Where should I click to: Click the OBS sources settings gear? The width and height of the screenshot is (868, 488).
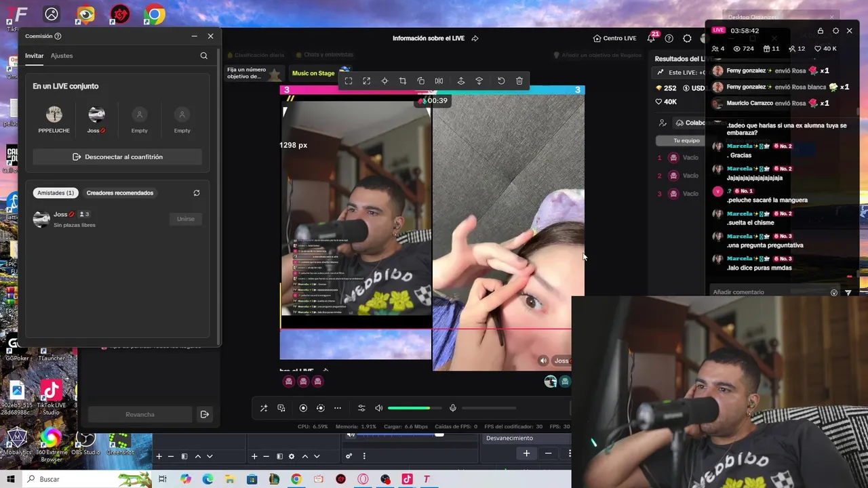[x=292, y=457]
